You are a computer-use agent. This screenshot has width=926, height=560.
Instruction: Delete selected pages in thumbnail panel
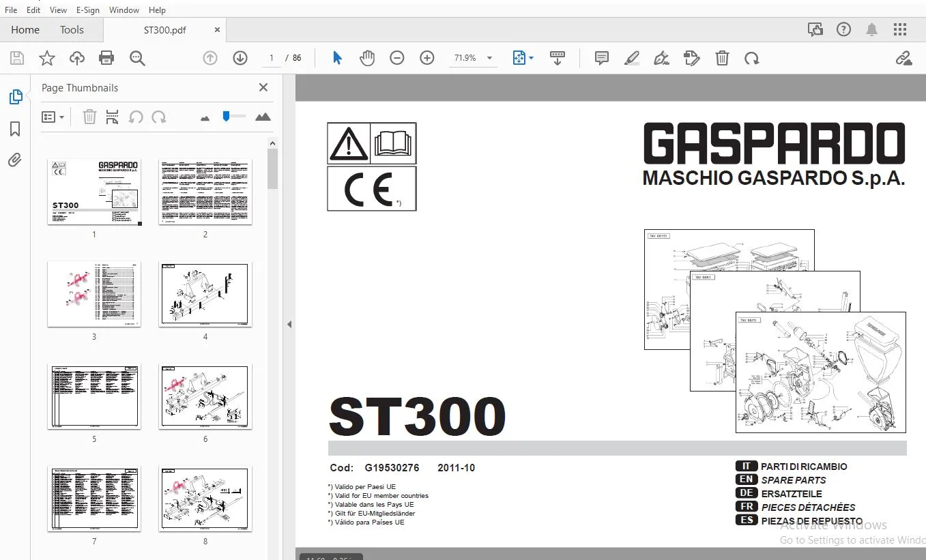pyautogui.click(x=89, y=117)
